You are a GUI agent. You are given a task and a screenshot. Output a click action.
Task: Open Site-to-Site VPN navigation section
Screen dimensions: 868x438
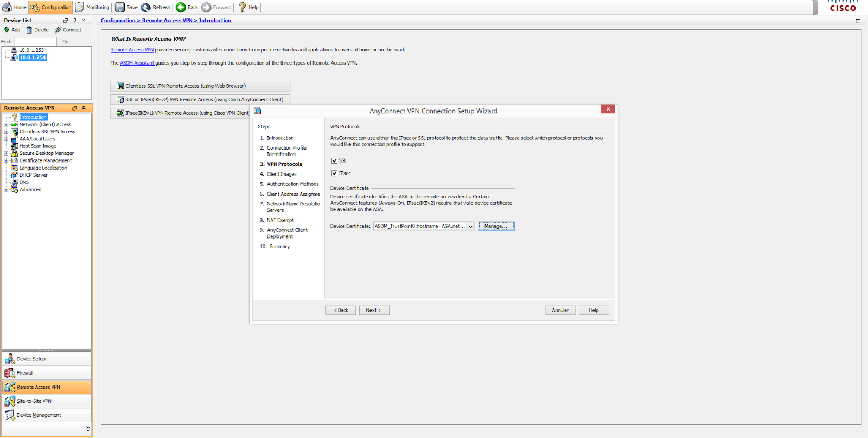tap(47, 401)
